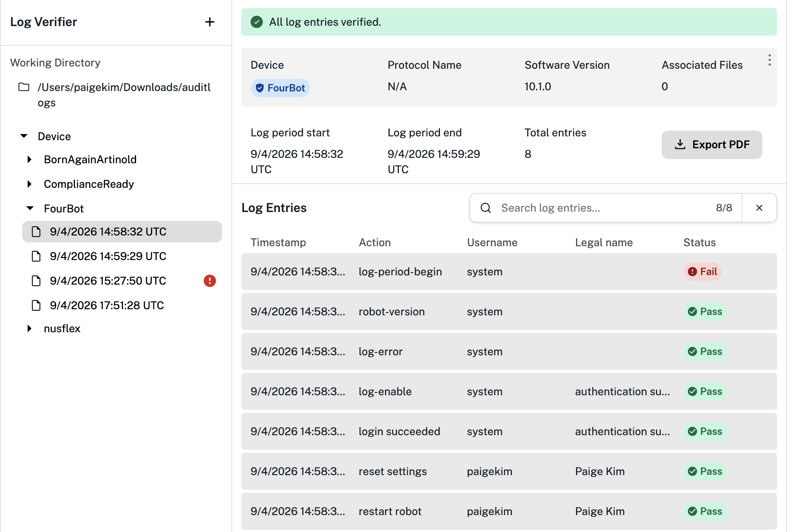Click file icon for 17:51:28 UTC log
Viewport: 787px width, 532px height.
coord(36,305)
